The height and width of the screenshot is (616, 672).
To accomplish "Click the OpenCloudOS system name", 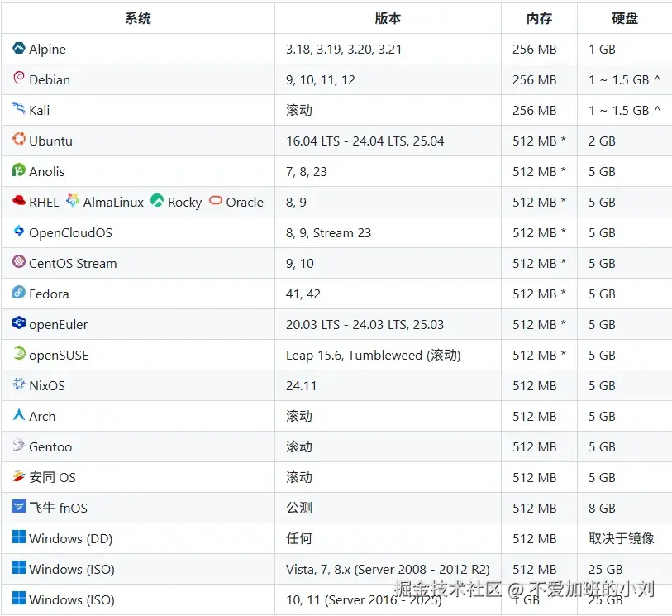I will pos(71,233).
